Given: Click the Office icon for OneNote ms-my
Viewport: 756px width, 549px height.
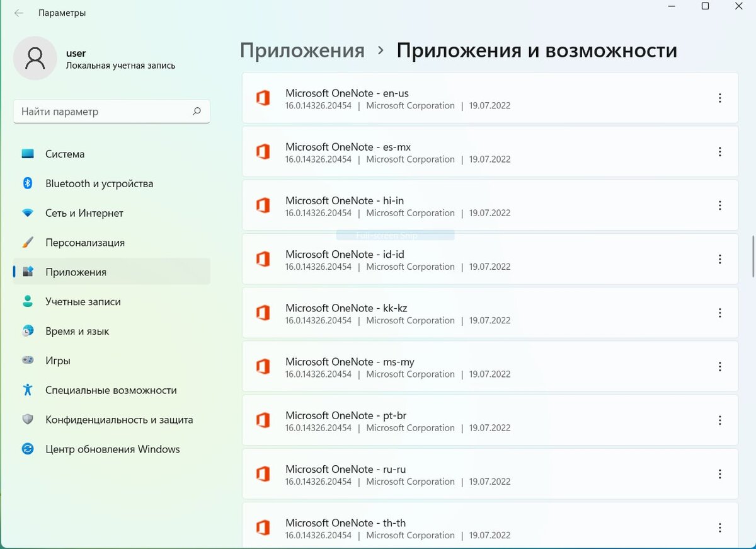Looking at the screenshot, I should pos(263,367).
